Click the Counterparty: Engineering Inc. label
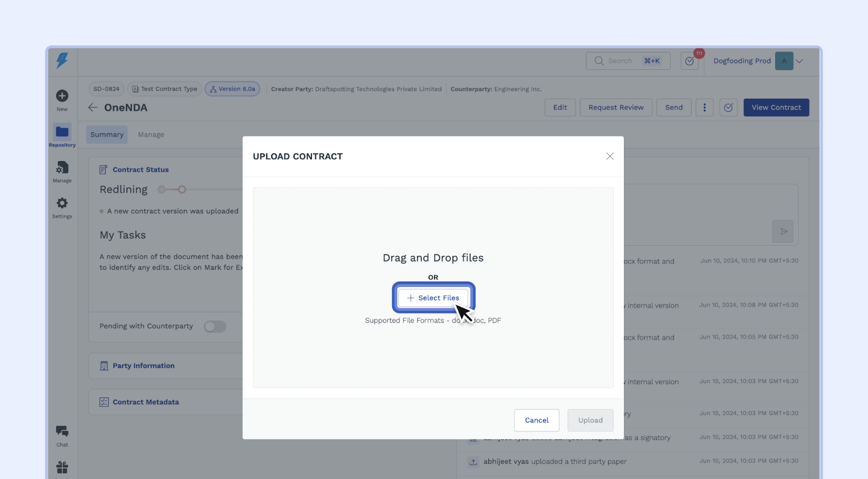This screenshot has width=868, height=479. [x=496, y=89]
